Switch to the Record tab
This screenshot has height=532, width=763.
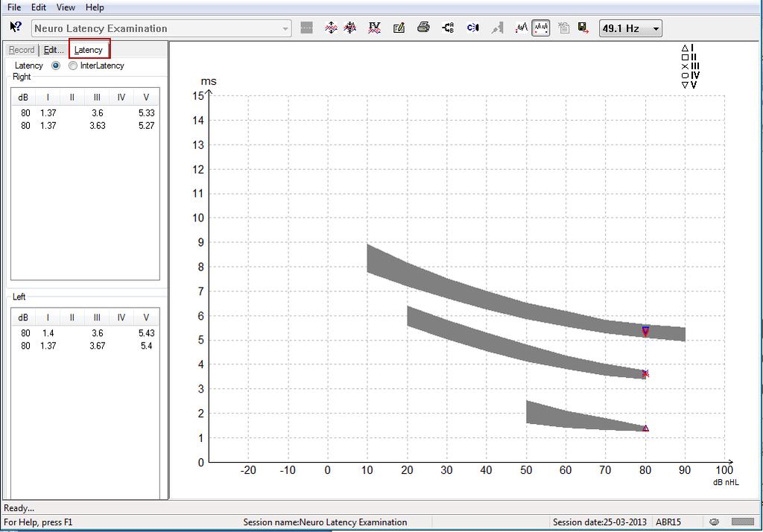click(22, 50)
